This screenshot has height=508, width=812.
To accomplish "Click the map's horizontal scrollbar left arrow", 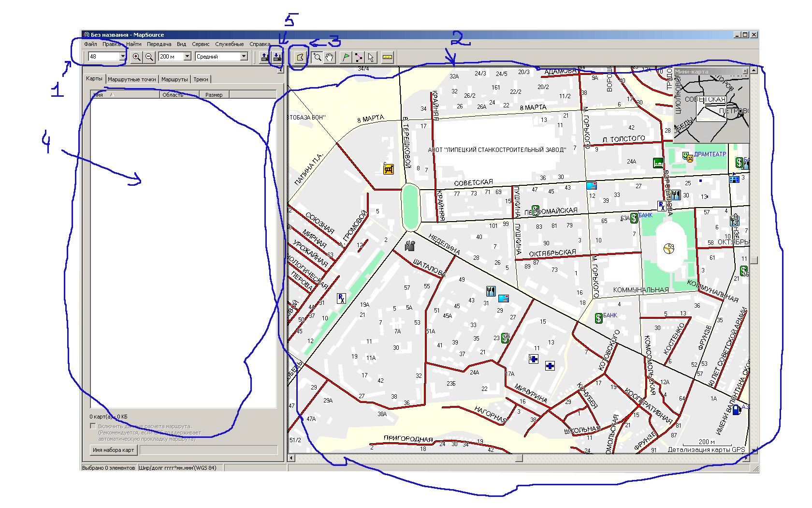I will 291,458.
